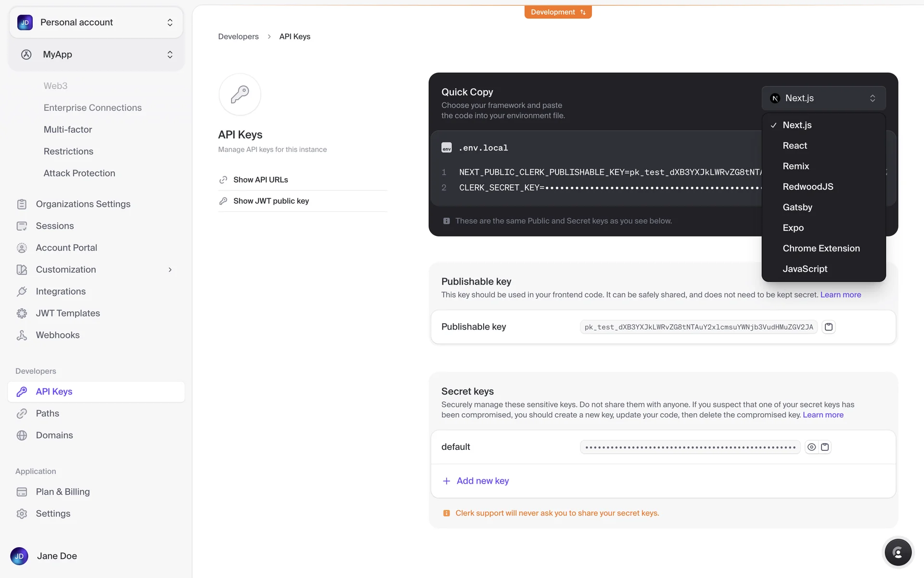The image size is (924, 578).
Task: Copy the default secret key
Action: coord(825,447)
